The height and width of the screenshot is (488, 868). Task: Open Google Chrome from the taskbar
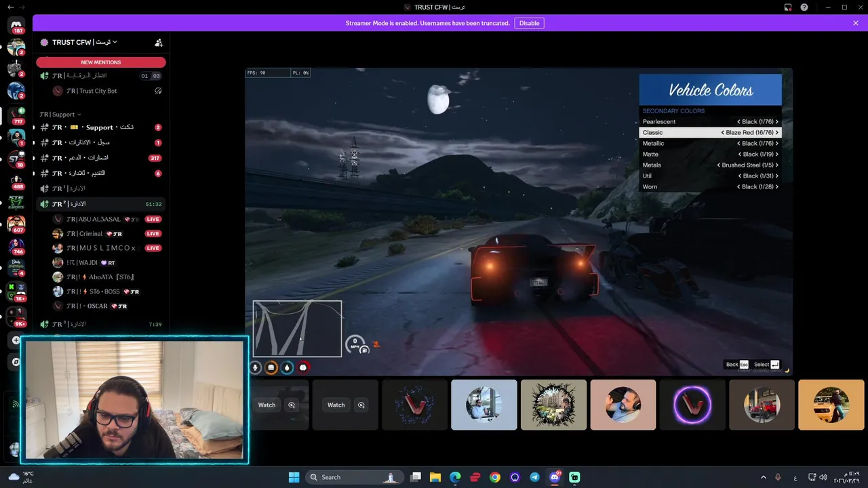pos(495,477)
